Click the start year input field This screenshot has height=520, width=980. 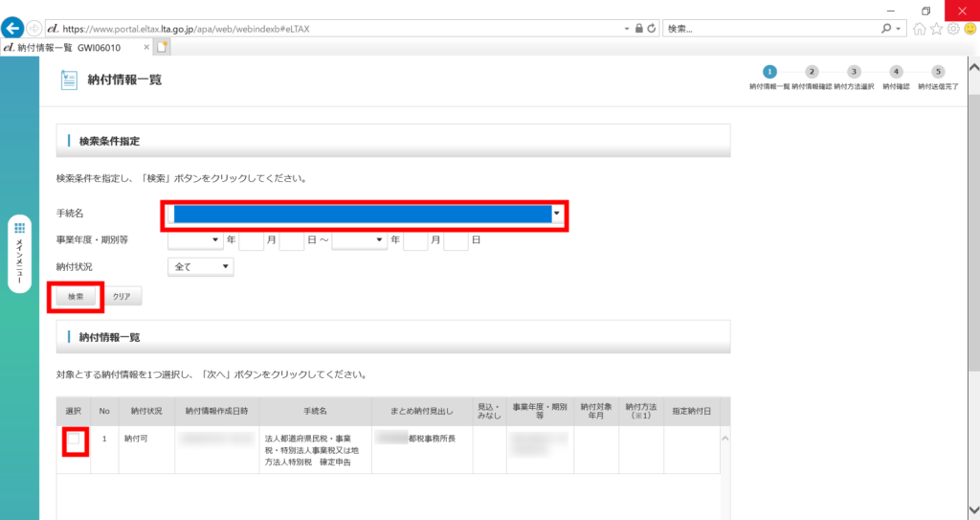(x=250, y=240)
